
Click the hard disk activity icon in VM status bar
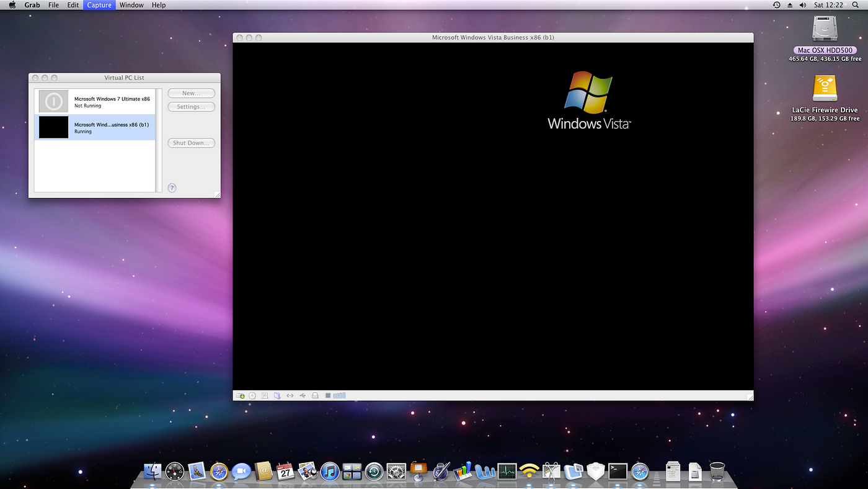coord(239,395)
